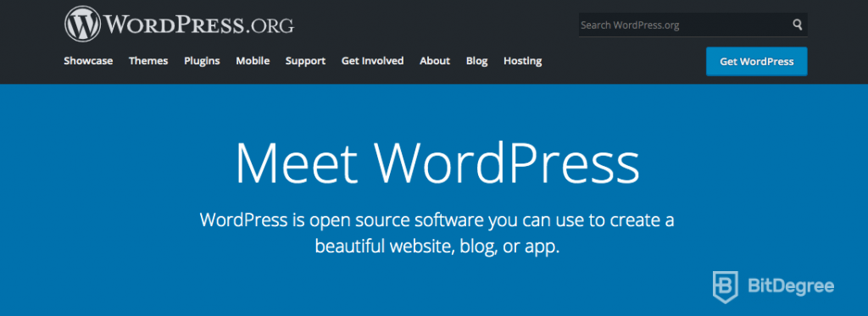This screenshot has width=868, height=316.
Task: Click the search magnifying glass icon
Action: click(x=797, y=25)
